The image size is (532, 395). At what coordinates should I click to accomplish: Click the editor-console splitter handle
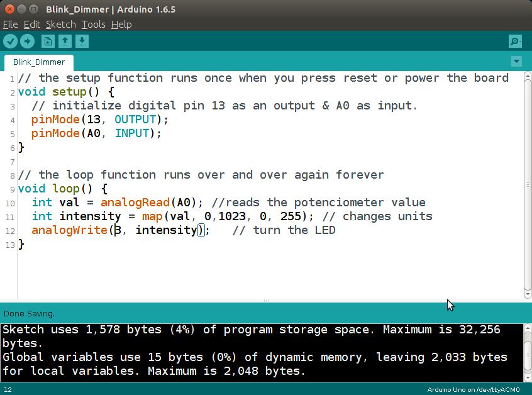266,301
